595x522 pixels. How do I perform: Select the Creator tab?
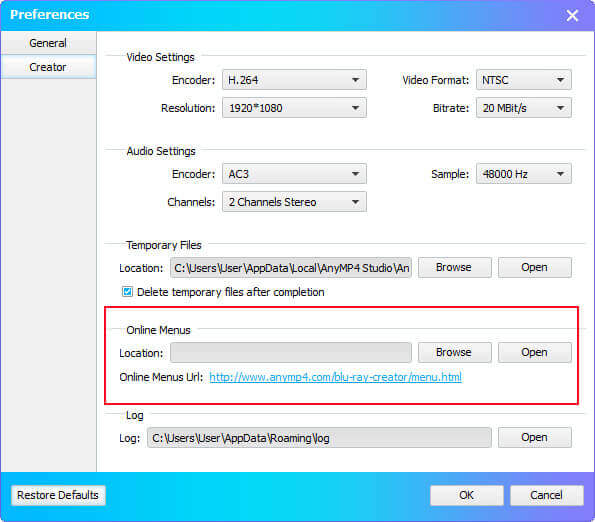[48, 67]
